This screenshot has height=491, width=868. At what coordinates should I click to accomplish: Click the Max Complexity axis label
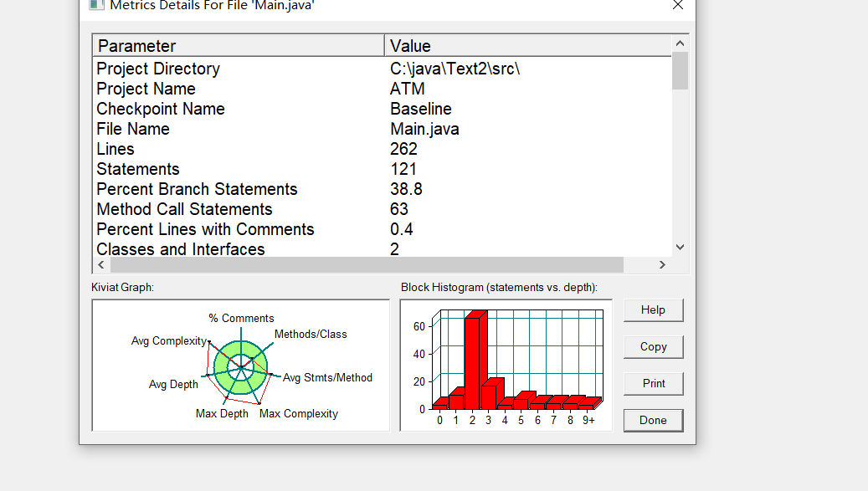click(x=298, y=413)
